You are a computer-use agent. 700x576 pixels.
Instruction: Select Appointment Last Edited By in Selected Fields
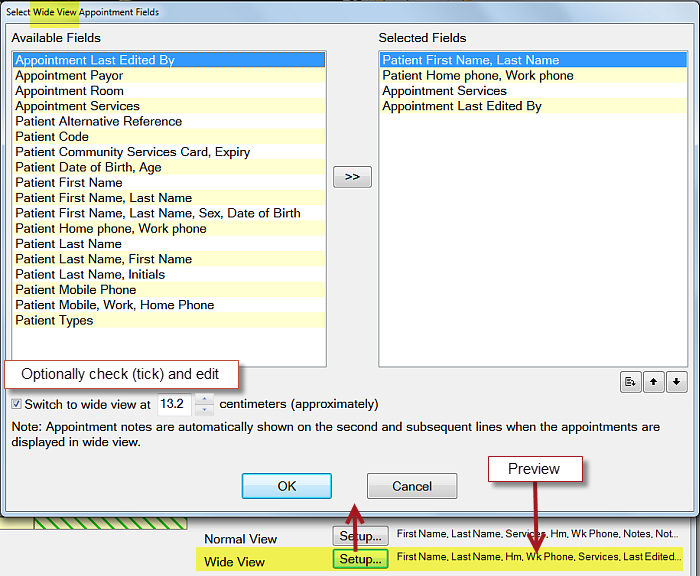coord(533,106)
